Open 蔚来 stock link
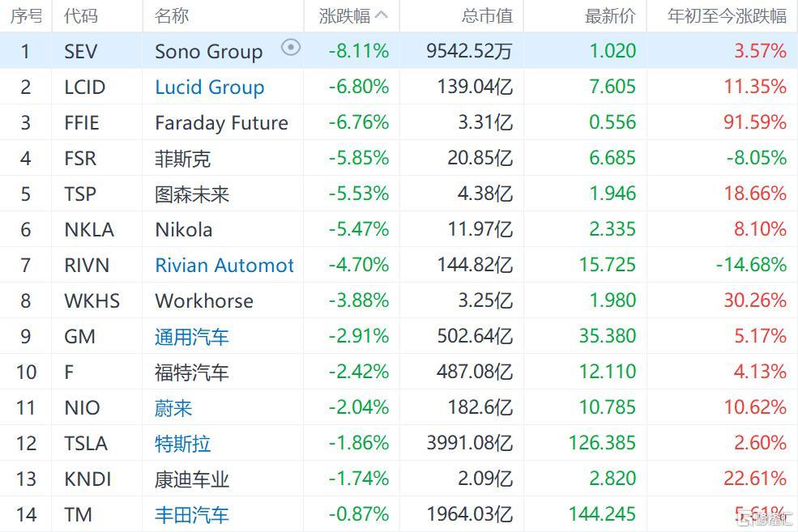Image resolution: width=798 pixels, height=532 pixels. (173, 408)
